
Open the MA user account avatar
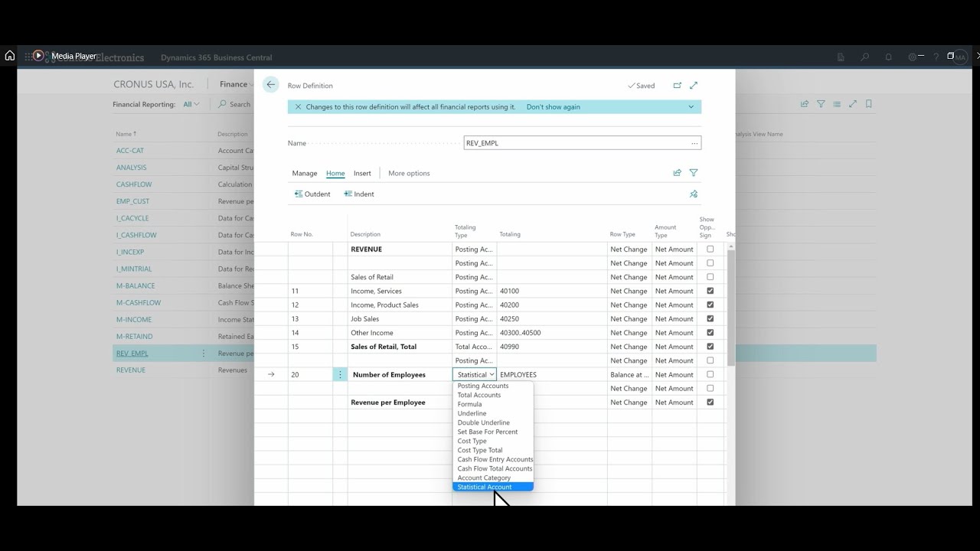960,57
